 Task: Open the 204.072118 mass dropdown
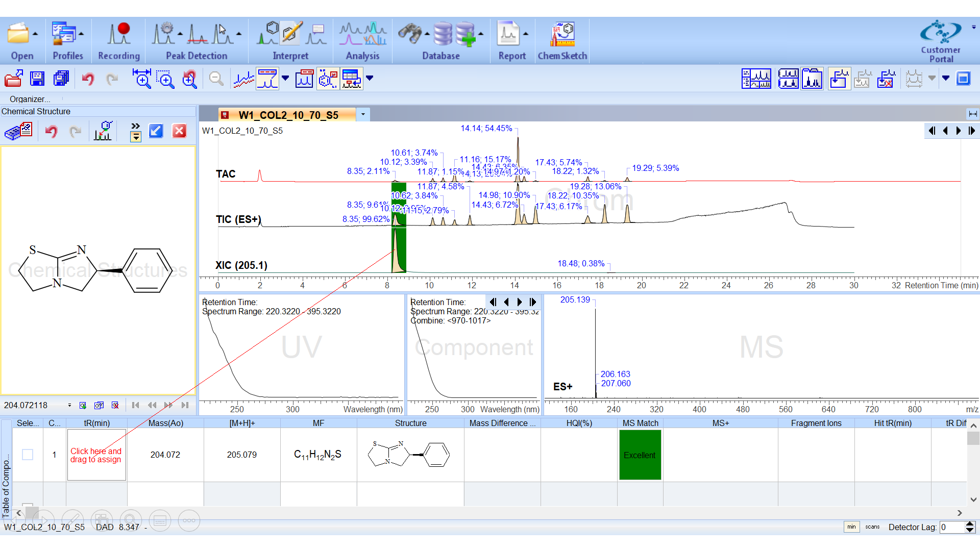[69, 405]
